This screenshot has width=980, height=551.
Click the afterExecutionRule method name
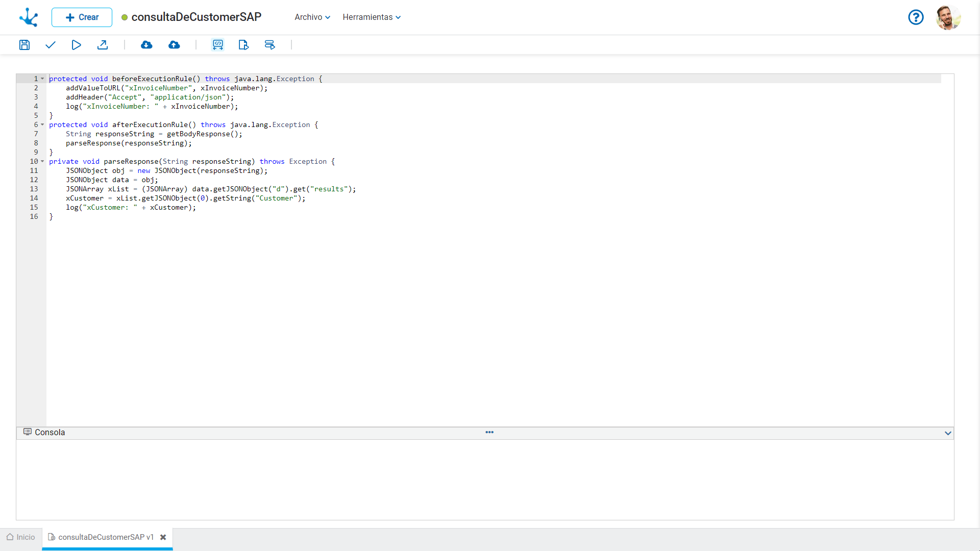[150, 124]
